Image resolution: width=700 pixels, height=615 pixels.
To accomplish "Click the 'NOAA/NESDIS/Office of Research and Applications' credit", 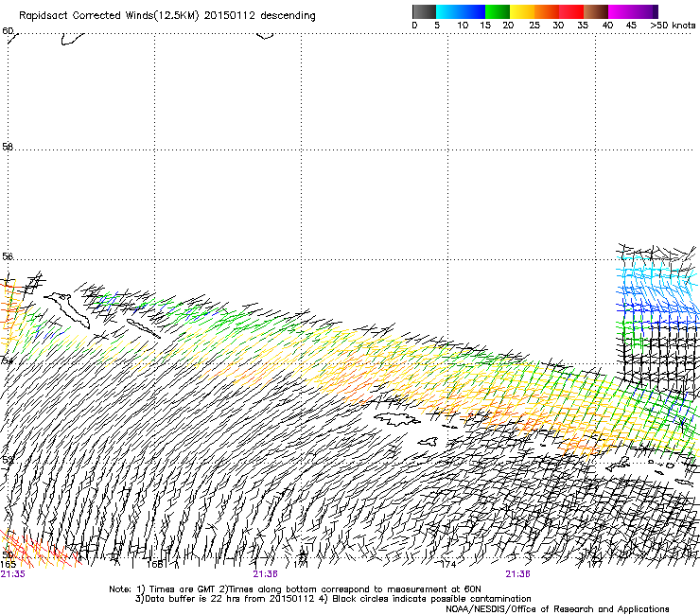I will (557, 609).
